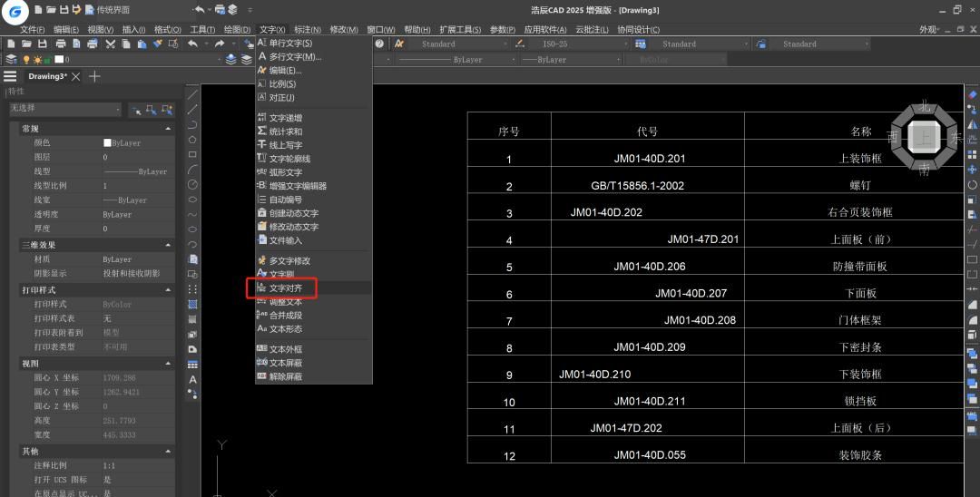The image size is (980, 497).
Task: Click the white layer color swatch
Action: pos(59,59)
